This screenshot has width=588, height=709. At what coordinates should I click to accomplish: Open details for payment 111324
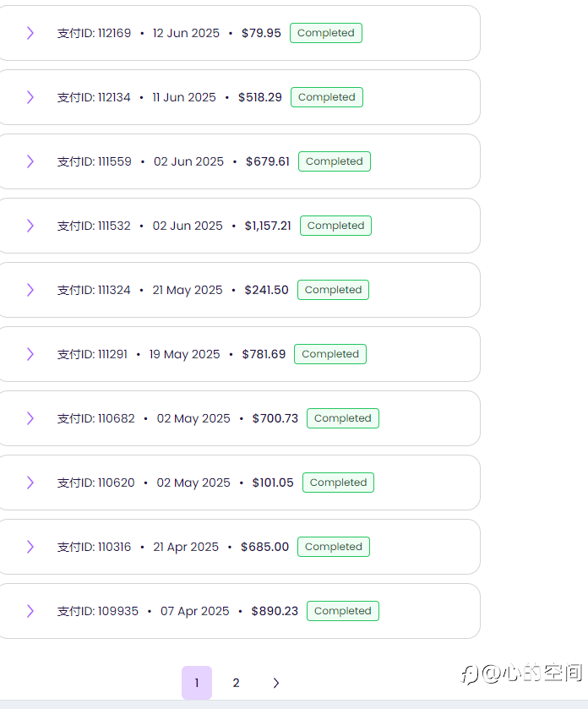[x=30, y=290]
